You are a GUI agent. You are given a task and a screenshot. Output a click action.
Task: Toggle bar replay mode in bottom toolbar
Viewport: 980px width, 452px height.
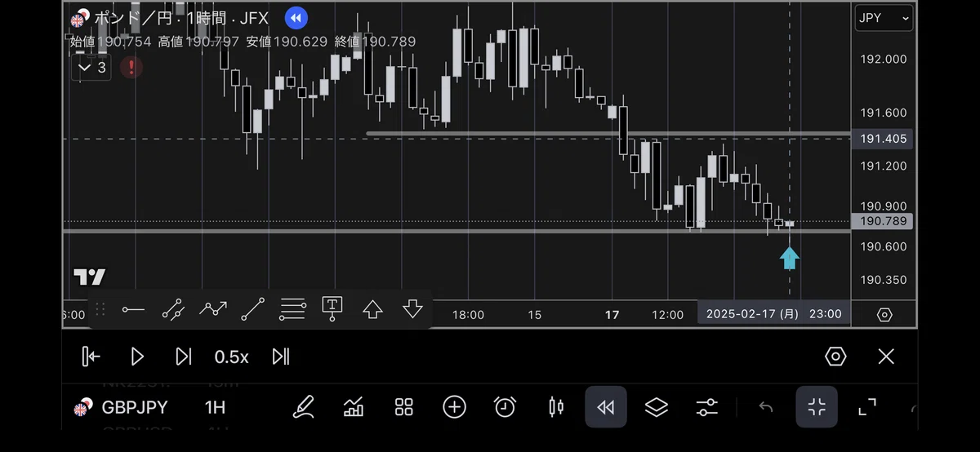pos(605,407)
